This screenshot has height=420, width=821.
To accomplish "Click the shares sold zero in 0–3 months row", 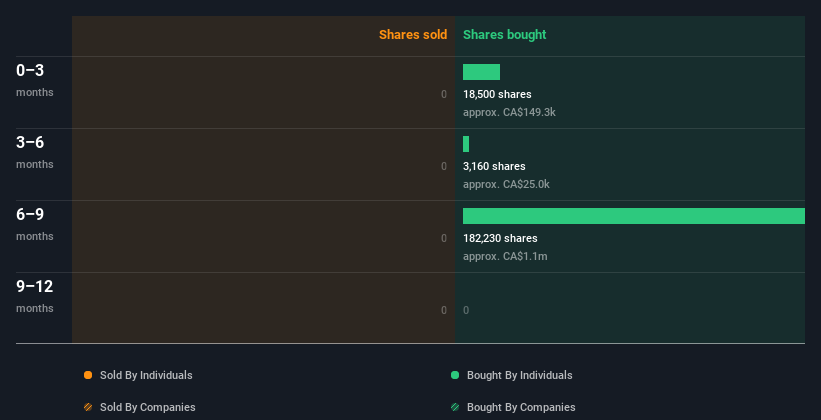I will [444, 94].
